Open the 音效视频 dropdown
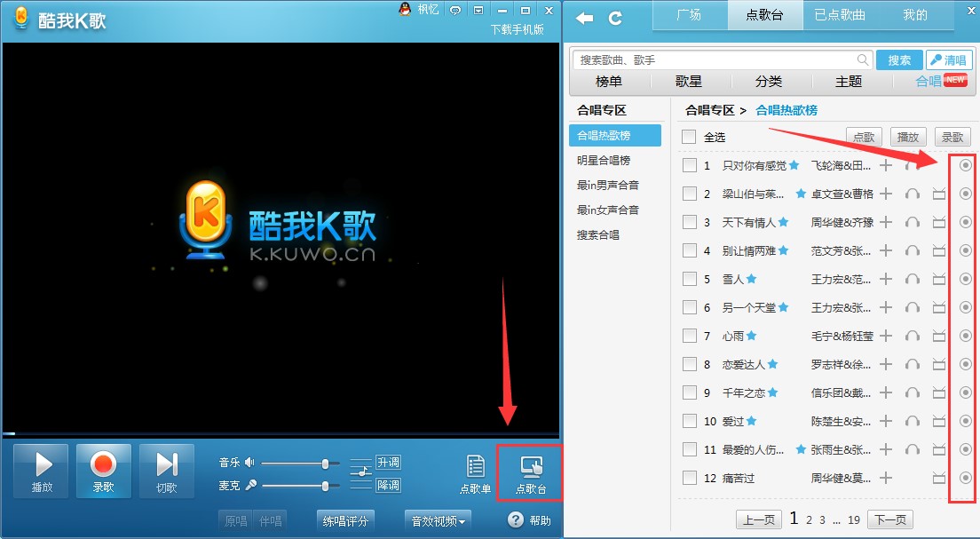Screen dimensions: 980x539 (x=437, y=521)
